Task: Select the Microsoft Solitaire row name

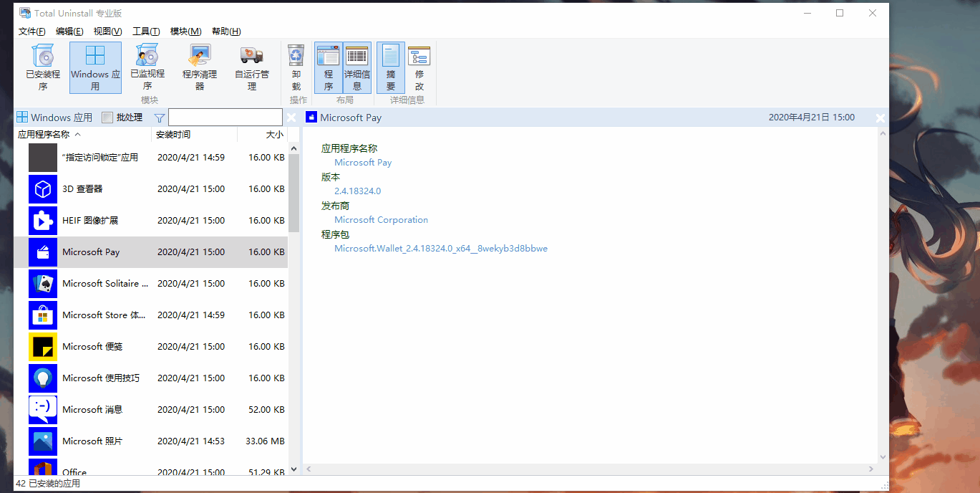Action: [105, 284]
